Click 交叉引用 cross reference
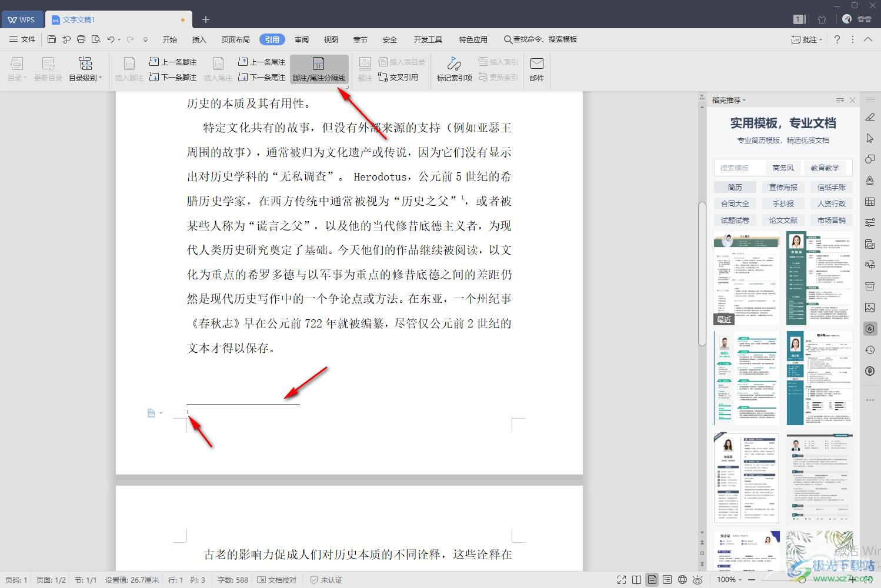 (x=398, y=77)
